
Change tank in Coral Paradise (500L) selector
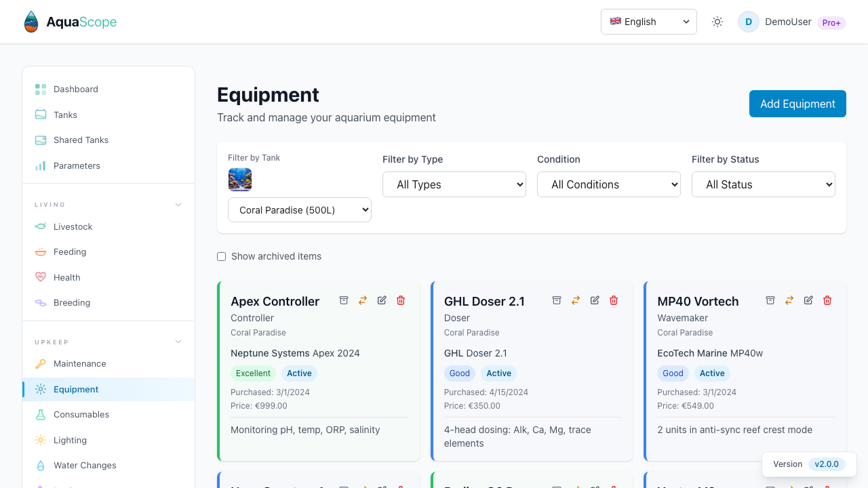tap(299, 209)
